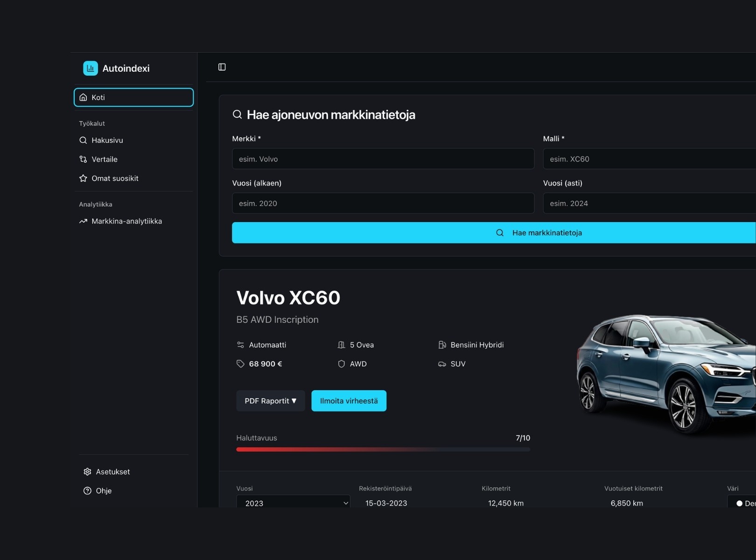The height and width of the screenshot is (560, 756).
Task: Click the Hakusivu search icon
Action: 83,140
